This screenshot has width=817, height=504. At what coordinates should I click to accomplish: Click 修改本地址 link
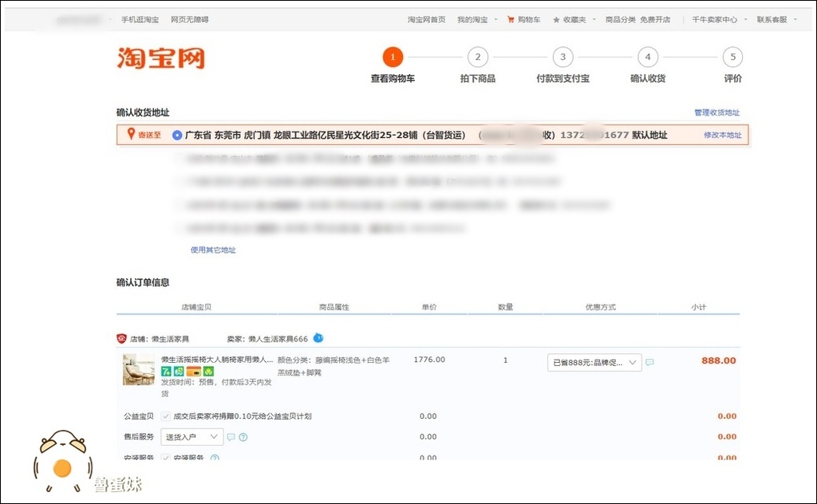tap(723, 135)
